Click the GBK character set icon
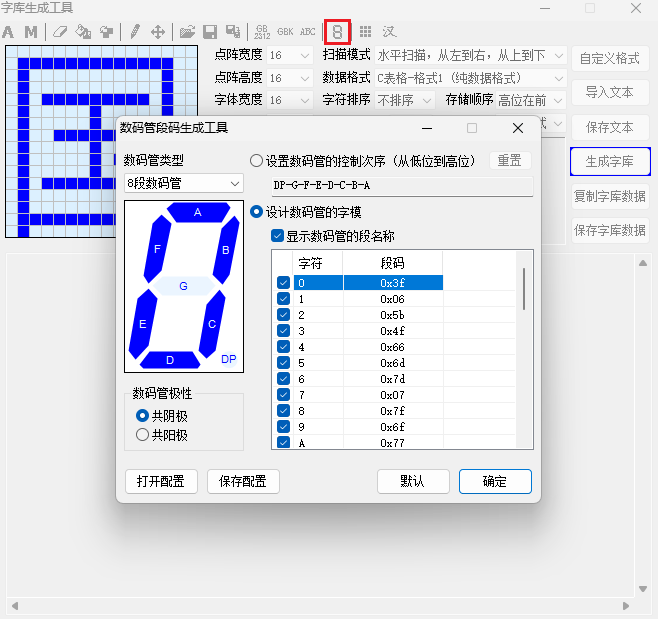 tap(285, 32)
